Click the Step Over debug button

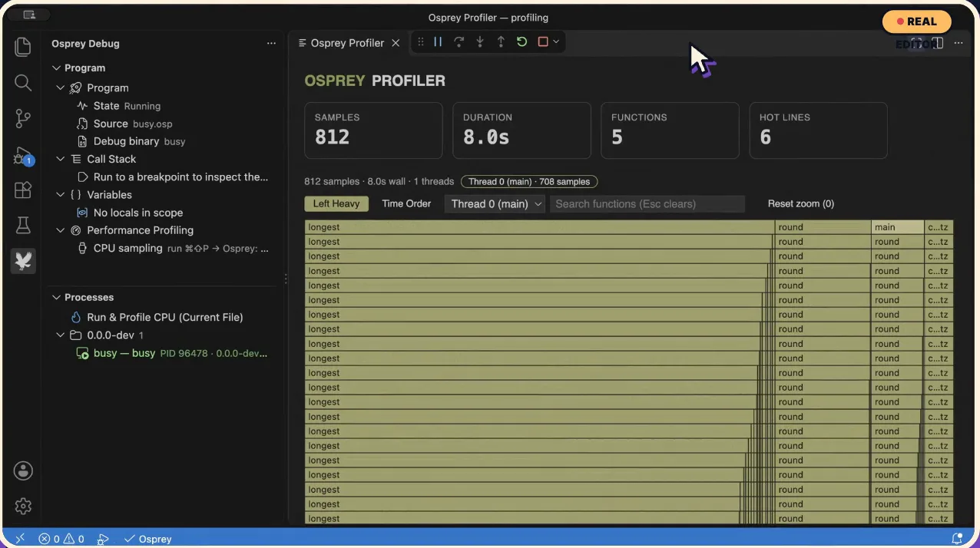[x=459, y=42]
